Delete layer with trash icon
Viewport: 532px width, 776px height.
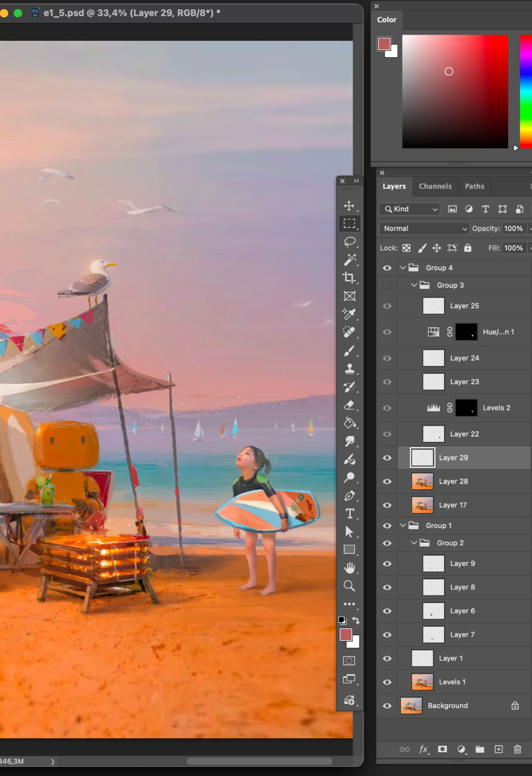(x=517, y=749)
